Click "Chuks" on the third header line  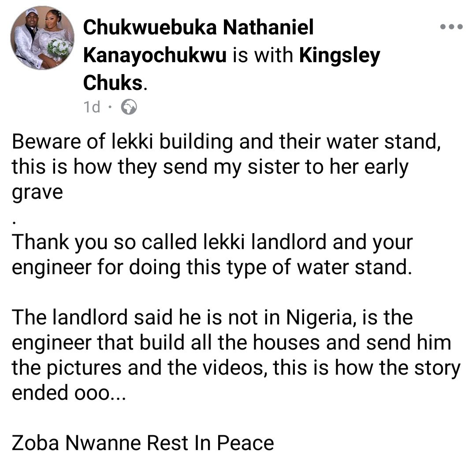click(113, 82)
